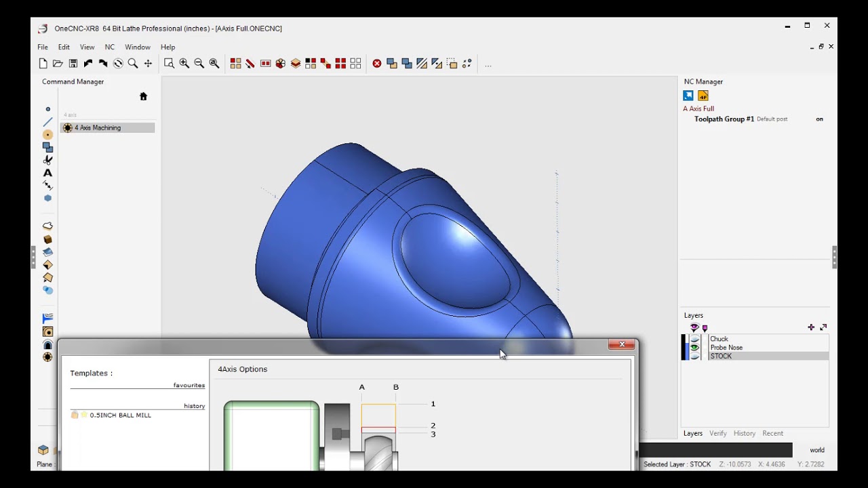This screenshot has width=868, height=488.
Task: Zoom in with the plus magnifier
Action: coord(184,64)
